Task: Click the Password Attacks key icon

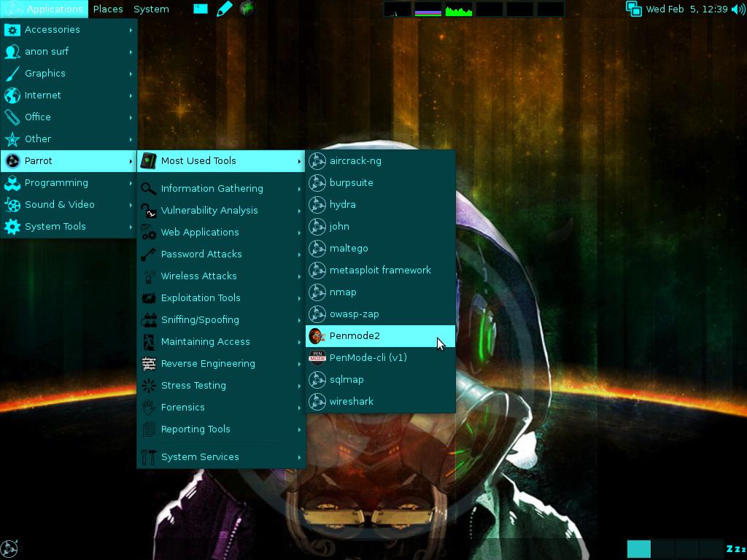Action: [147, 254]
